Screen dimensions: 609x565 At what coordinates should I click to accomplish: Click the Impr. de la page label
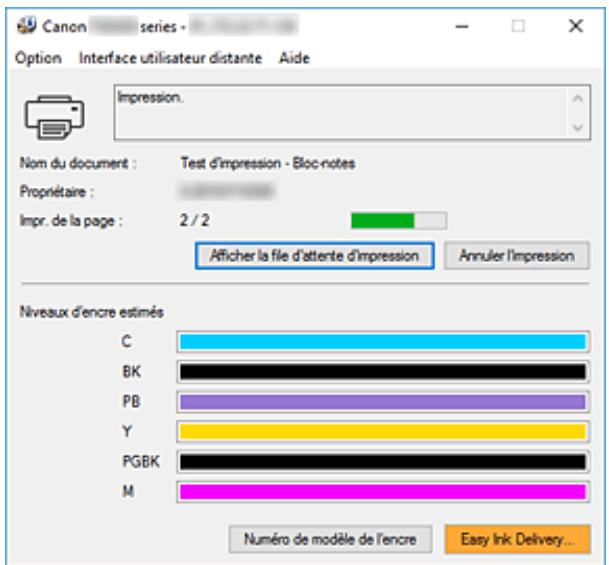[x=71, y=221]
